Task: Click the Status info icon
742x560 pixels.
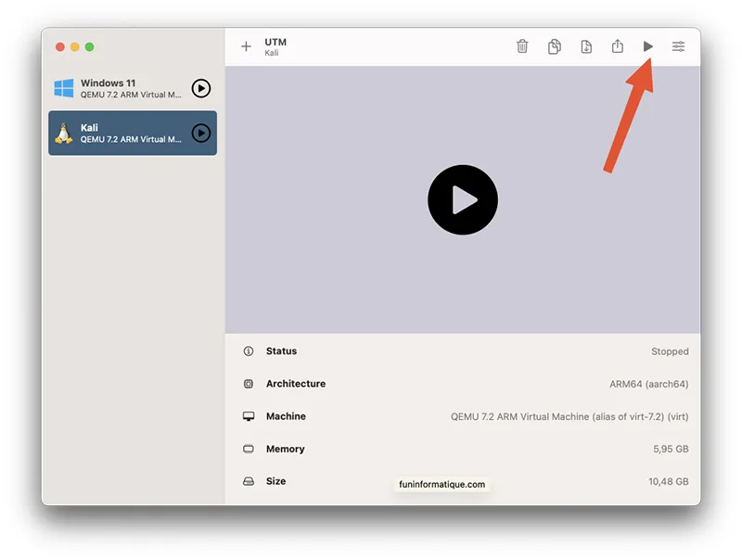Action: (249, 351)
